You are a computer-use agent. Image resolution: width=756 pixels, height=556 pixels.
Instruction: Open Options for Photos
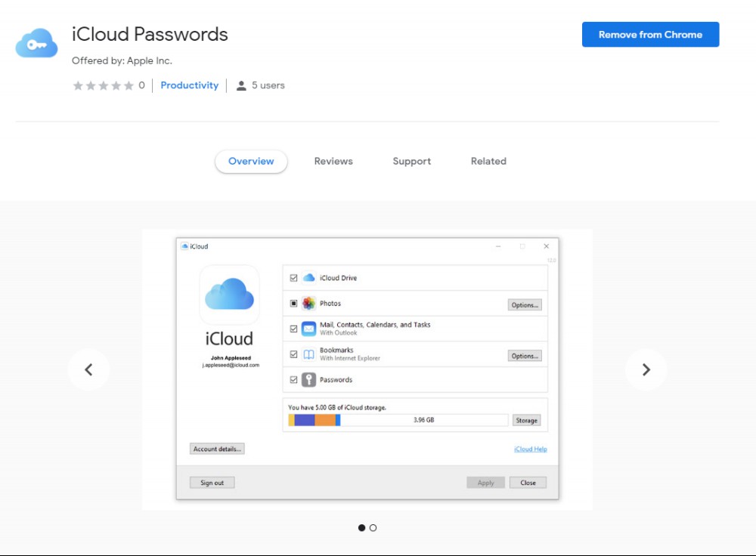pyautogui.click(x=525, y=305)
